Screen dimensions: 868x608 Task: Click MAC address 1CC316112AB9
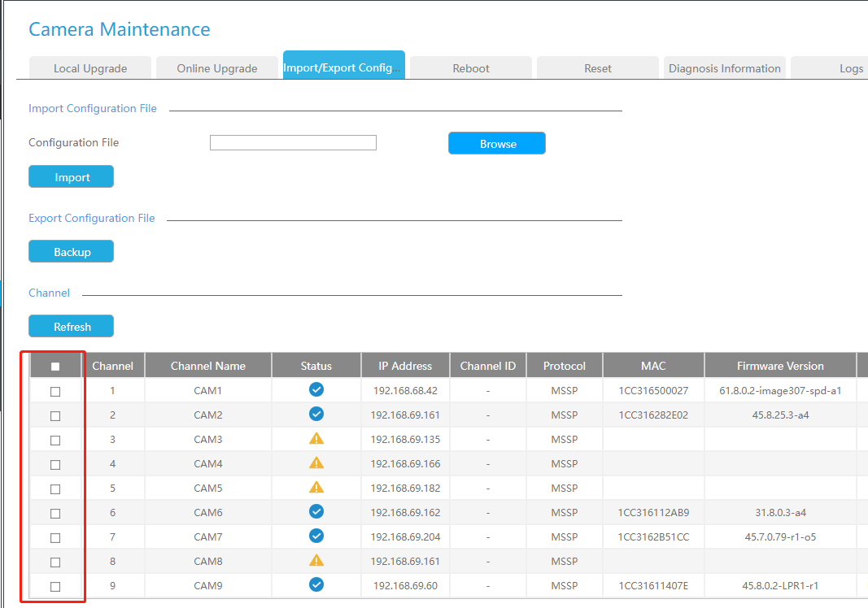click(653, 512)
